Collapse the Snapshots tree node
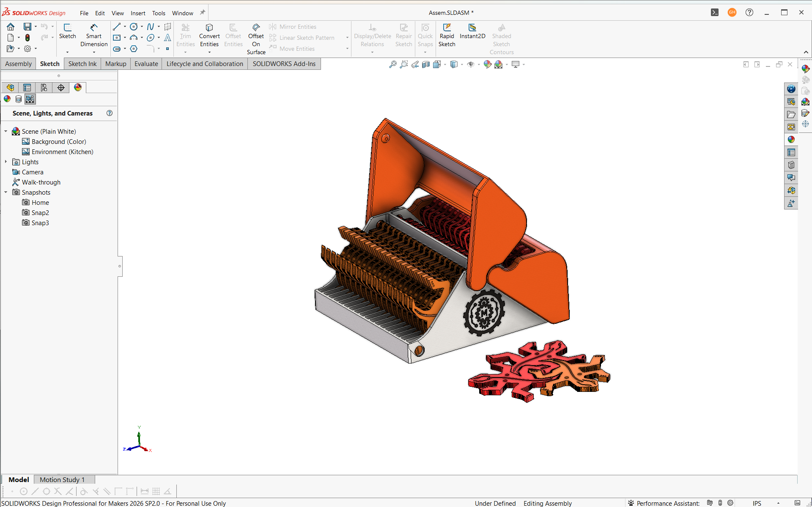812x507 pixels. (6, 193)
